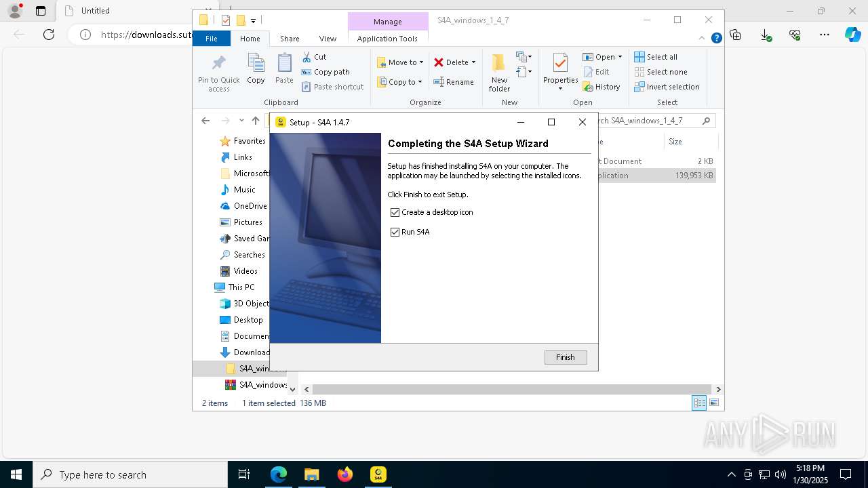This screenshot has height=488, width=868.
Task: Click the Explorer horizontal scrollbar
Action: [511, 389]
